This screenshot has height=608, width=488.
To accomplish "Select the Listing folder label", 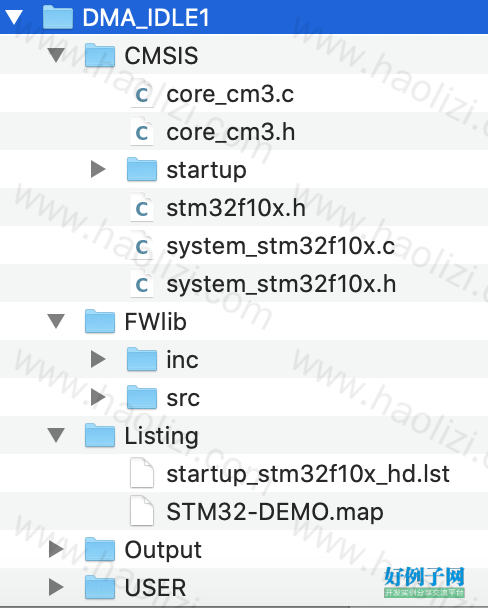I will click(161, 436).
